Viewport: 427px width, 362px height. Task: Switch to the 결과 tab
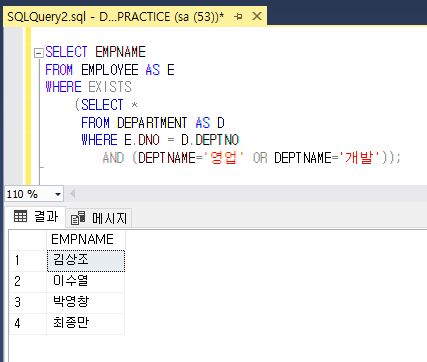tap(36, 217)
